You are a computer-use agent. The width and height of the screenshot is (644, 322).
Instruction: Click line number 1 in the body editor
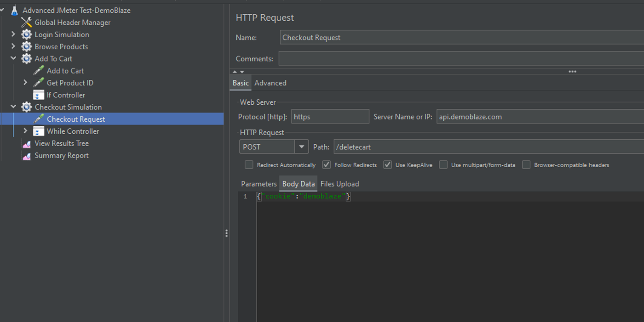[245, 197]
